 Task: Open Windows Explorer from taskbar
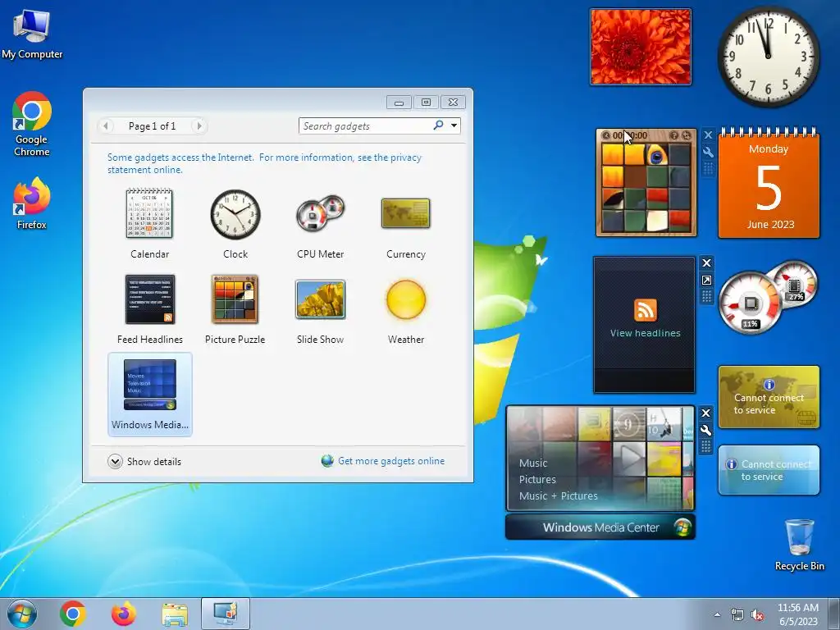[x=175, y=614]
